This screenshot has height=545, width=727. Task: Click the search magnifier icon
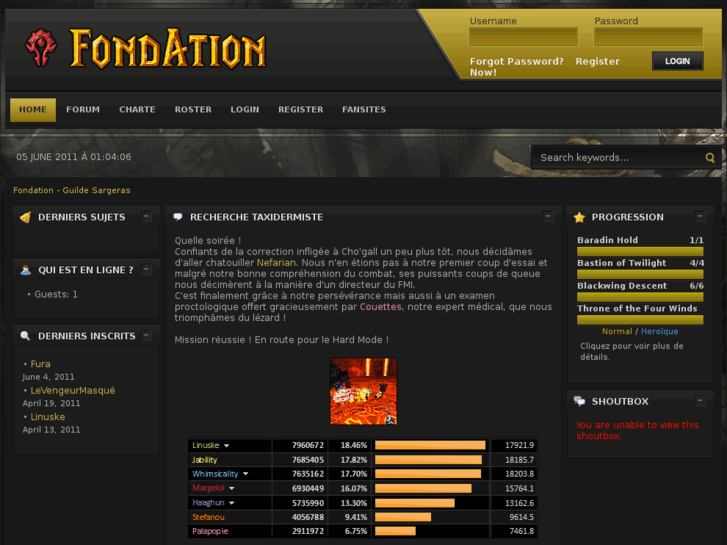click(710, 158)
